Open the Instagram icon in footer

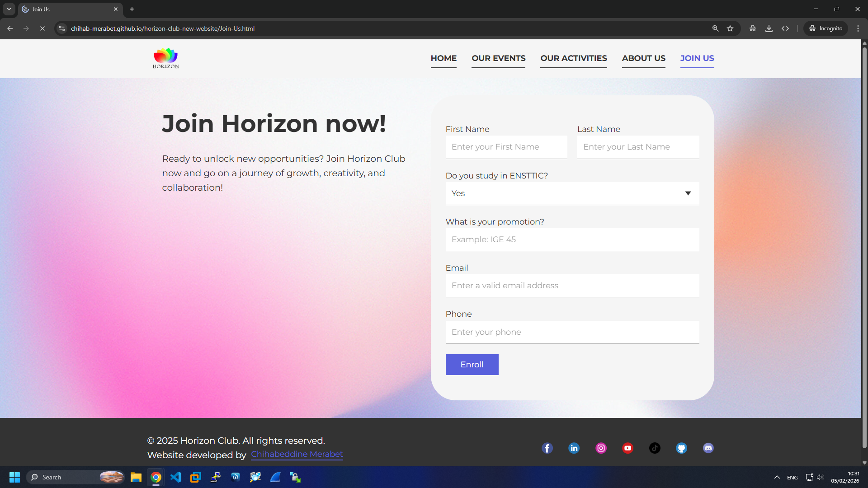click(x=601, y=448)
